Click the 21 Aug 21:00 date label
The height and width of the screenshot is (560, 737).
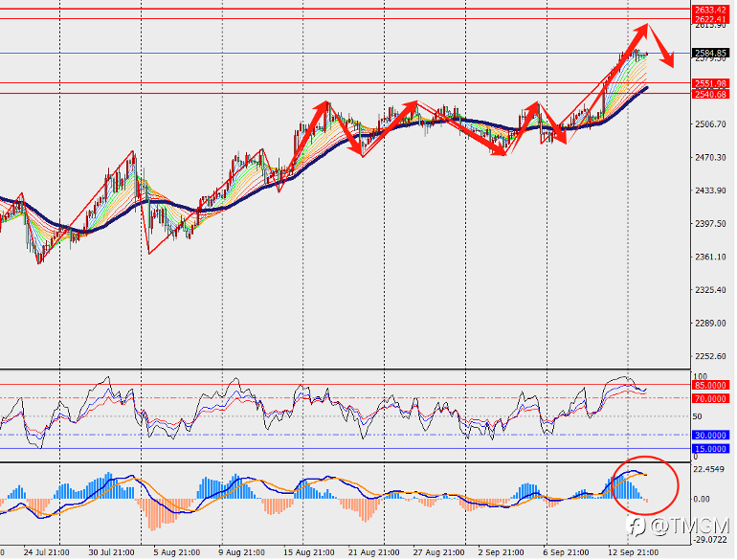tap(373, 552)
